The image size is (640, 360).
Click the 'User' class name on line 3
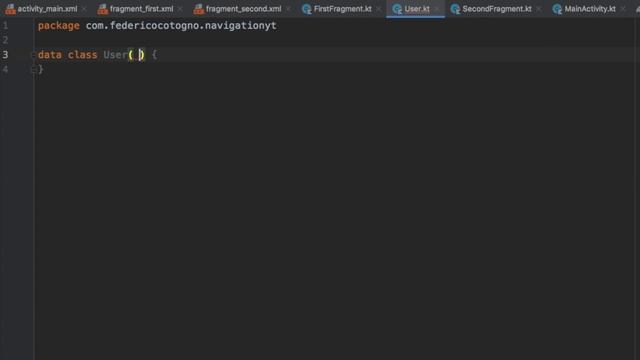coord(116,55)
